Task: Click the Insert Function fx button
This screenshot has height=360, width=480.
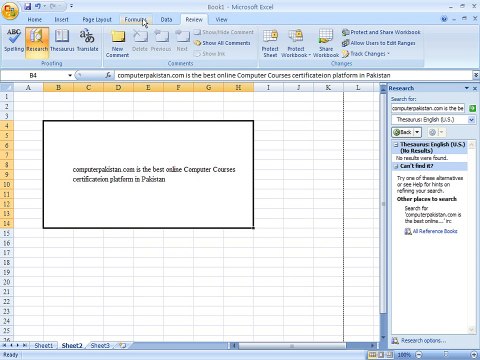Action: (108, 75)
